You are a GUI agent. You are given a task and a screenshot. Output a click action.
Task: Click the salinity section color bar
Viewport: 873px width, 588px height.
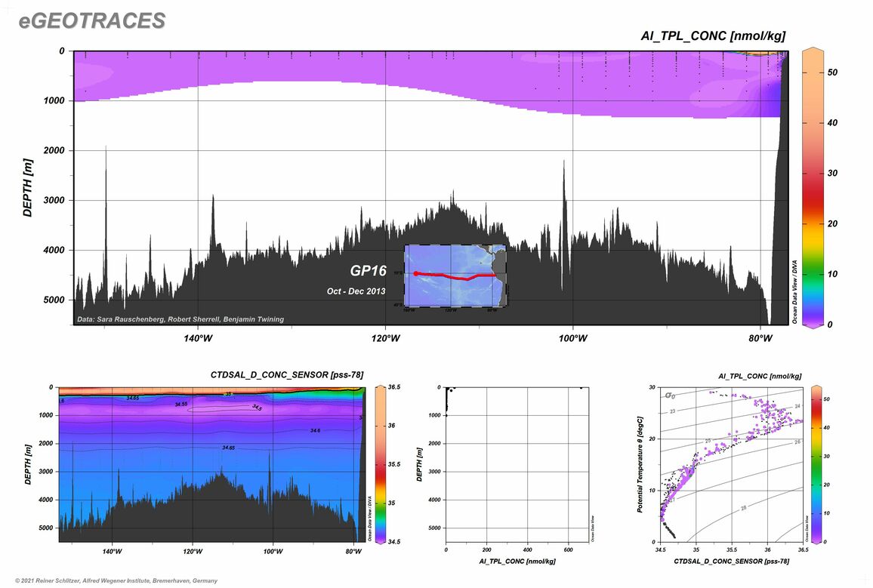click(381, 464)
